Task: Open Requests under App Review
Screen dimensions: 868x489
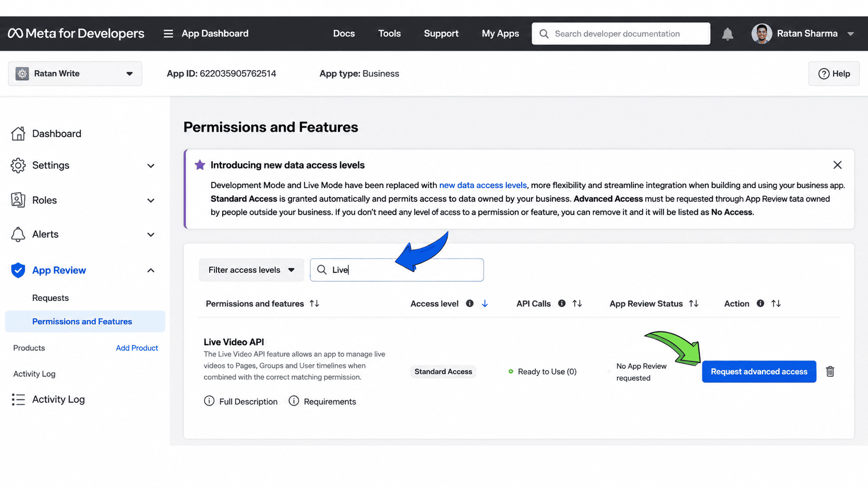Action: [x=50, y=298]
